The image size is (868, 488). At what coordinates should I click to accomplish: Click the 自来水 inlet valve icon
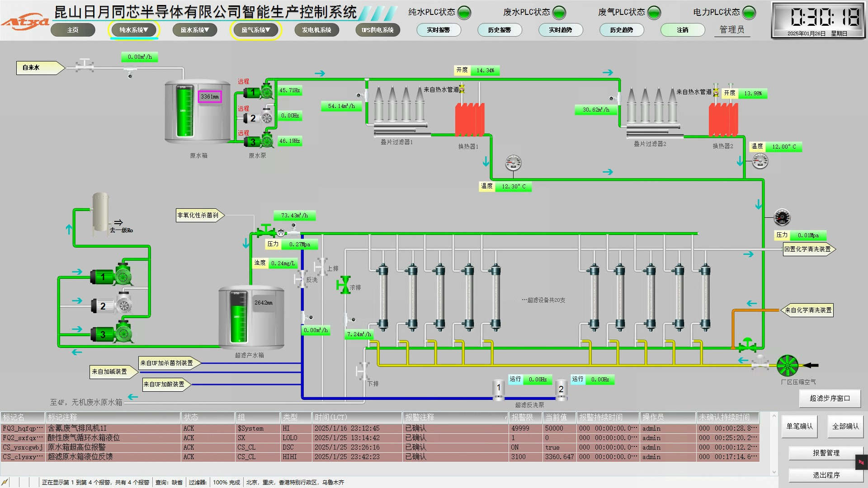click(84, 66)
